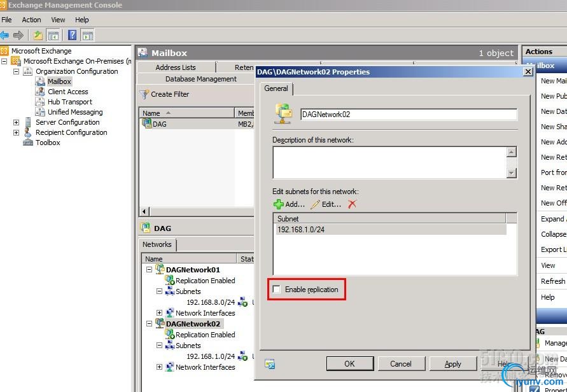The height and width of the screenshot is (392, 567).
Task: Check the Enable replication checkbox
Action: tap(277, 290)
